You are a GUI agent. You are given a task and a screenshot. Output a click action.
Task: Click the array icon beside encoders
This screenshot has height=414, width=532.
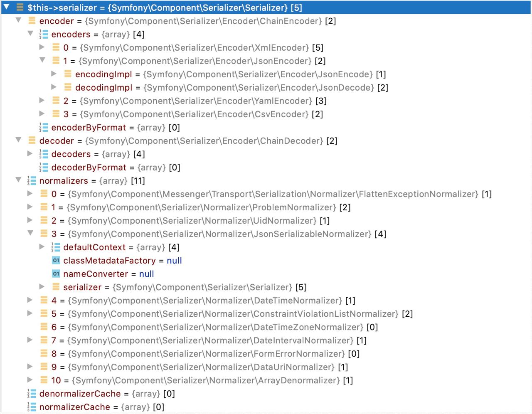tap(44, 34)
